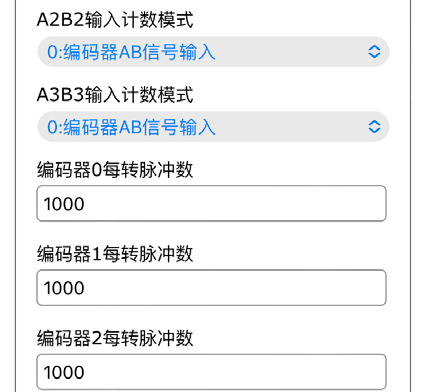Click the A3B3输入计数模式 label

coord(115,94)
